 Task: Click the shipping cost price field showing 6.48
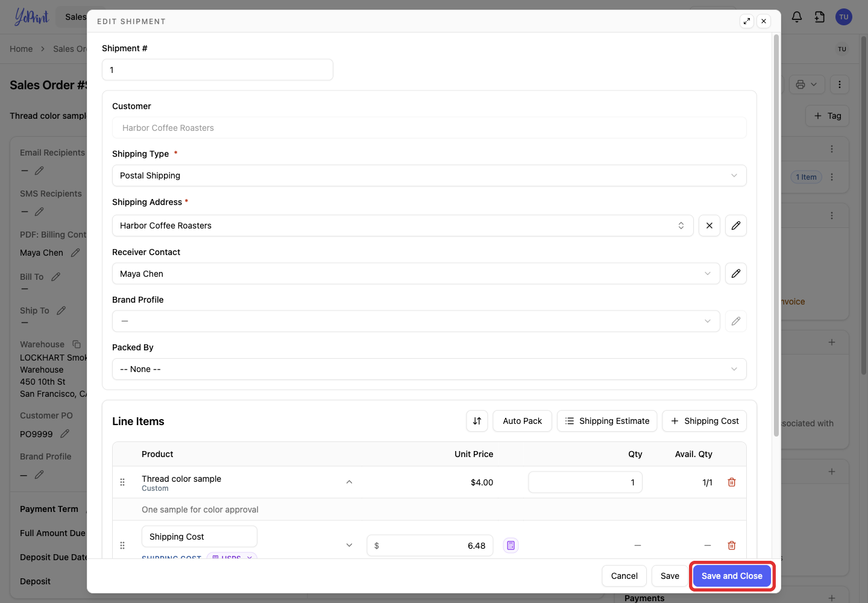tap(430, 546)
